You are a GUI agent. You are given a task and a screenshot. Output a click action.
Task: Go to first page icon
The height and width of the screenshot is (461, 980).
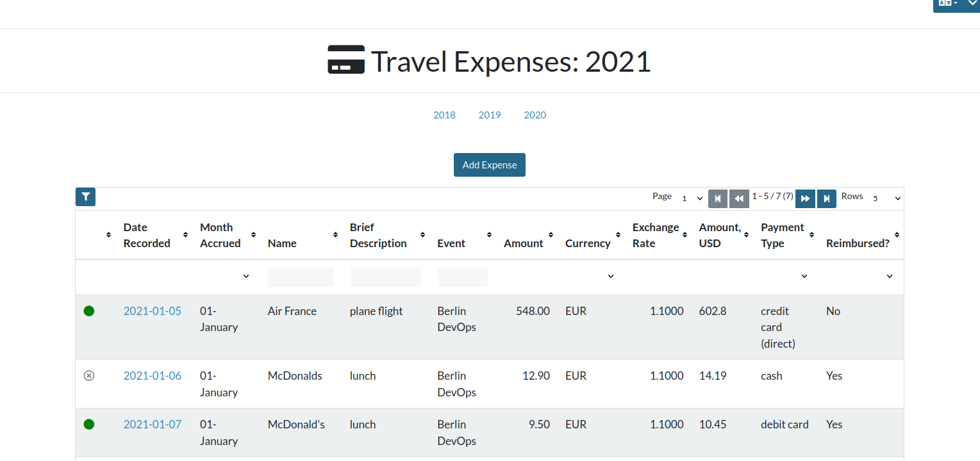[x=718, y=198]
